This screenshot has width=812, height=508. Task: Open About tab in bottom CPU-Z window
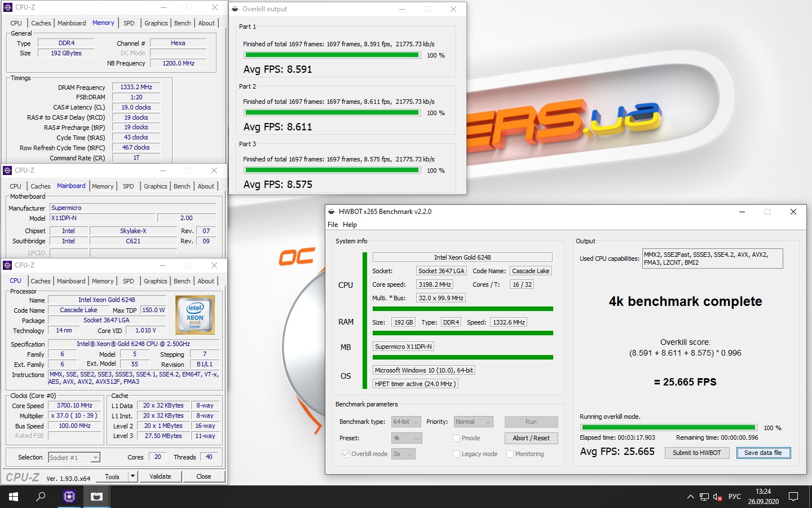[x=206, y=281]
